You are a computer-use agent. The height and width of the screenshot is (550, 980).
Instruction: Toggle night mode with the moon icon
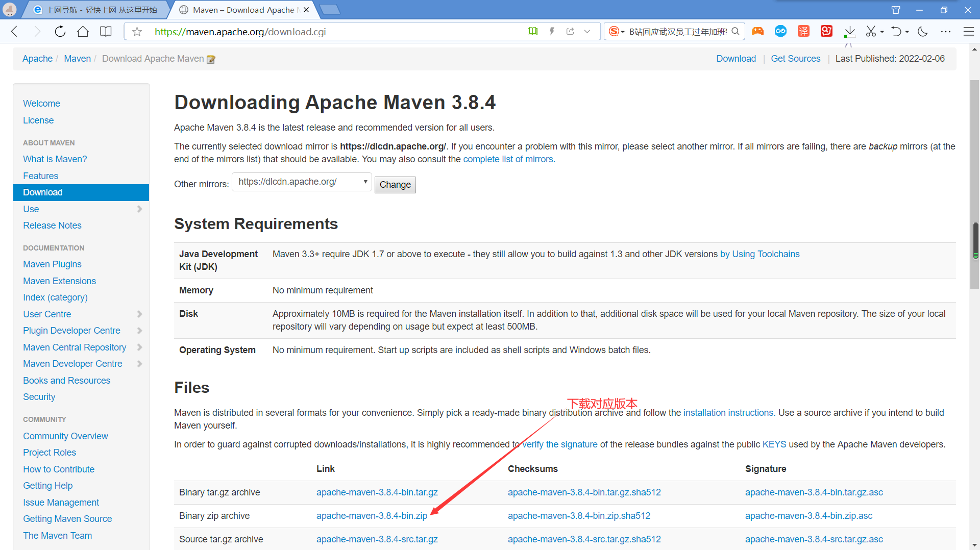pos(923,32)
